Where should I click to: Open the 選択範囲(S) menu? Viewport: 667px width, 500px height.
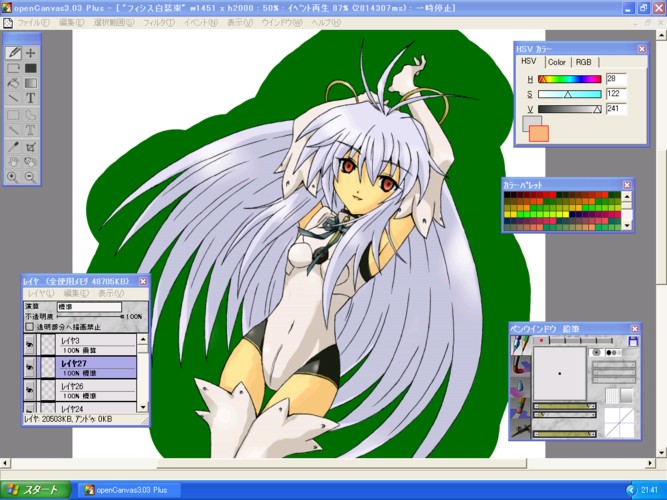[114, 23]
